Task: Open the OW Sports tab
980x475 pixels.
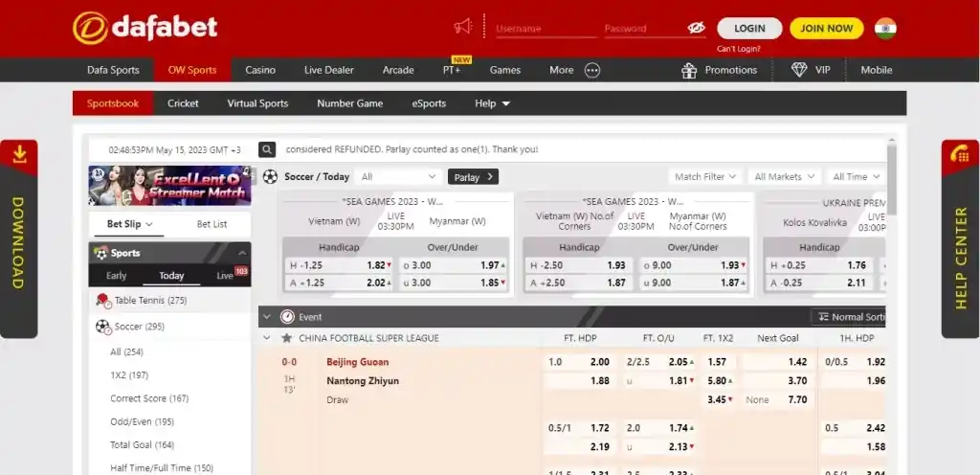Action: [x=192, y=70]
